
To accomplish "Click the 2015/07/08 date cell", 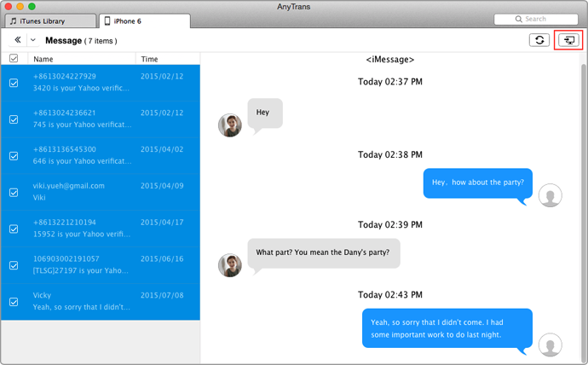I will click(162, 295).
